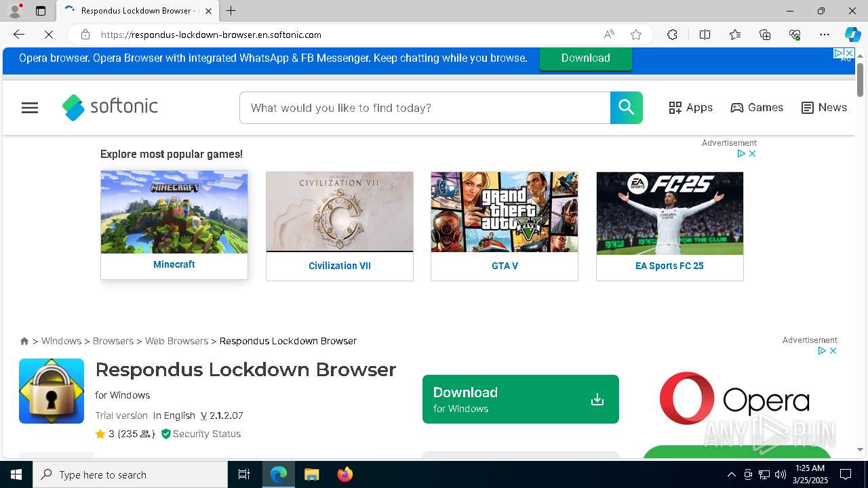Viewport: 868px width, 488px height.
Task: Open the EA Sports FC 25 thumbnail
Action: tap(670, 213)
